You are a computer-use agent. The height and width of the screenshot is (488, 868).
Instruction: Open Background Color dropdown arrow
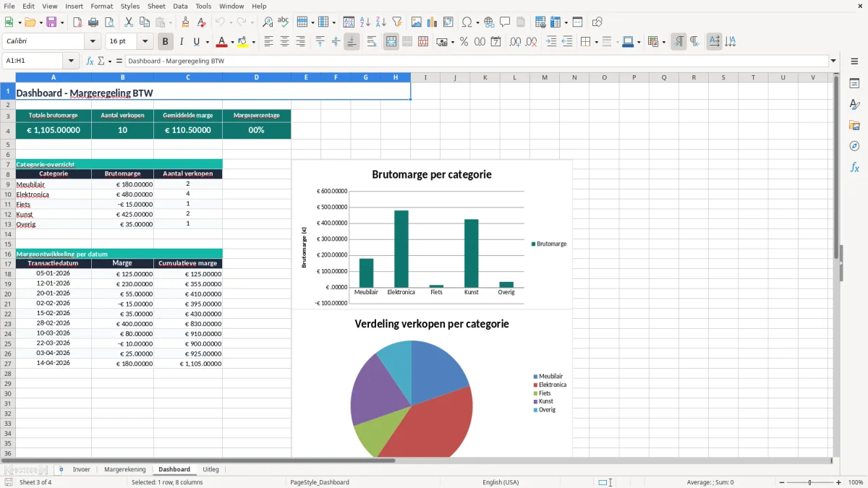tap(253, 42)
